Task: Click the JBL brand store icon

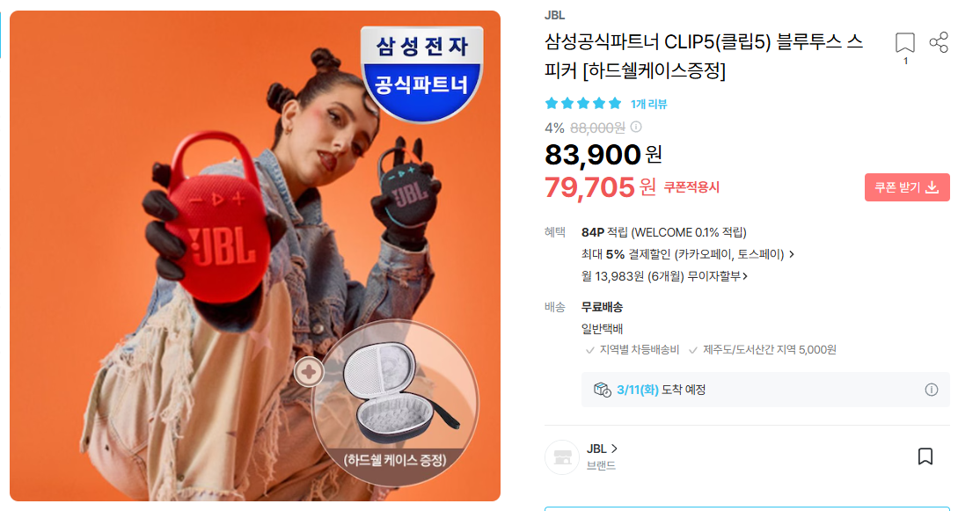Action: tap(562, 457)
